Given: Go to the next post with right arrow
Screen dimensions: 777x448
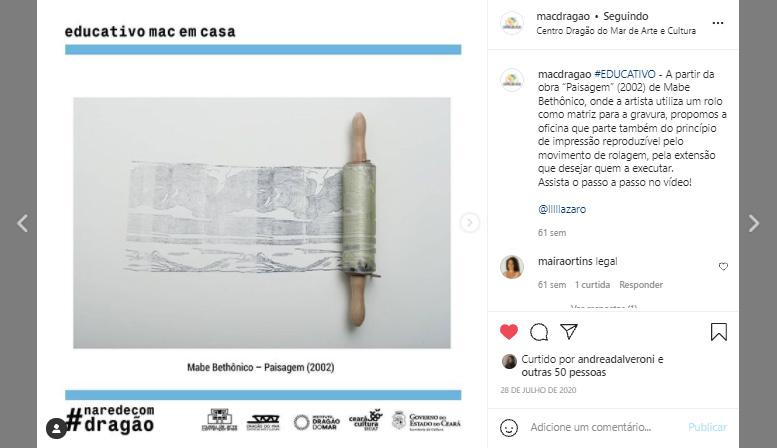Looking at the screenshot, I should (754, 223).
